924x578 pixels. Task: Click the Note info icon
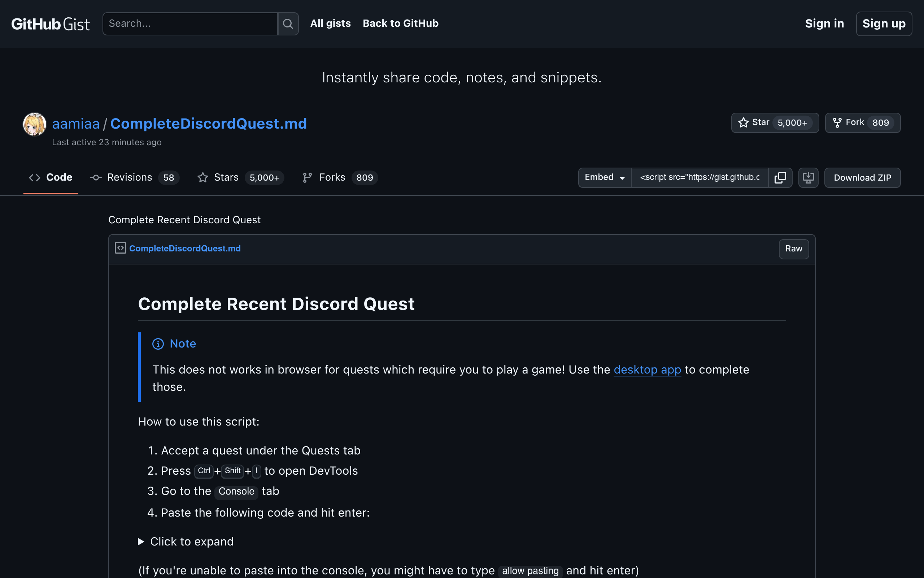(158, 344)
